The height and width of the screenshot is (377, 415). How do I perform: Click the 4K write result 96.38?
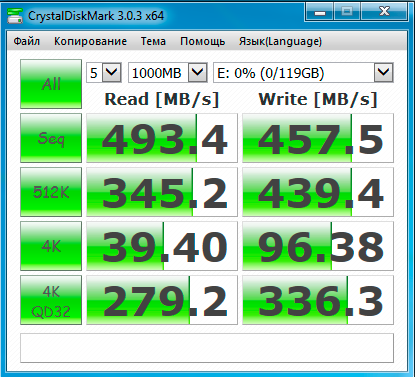pos(318,246)
